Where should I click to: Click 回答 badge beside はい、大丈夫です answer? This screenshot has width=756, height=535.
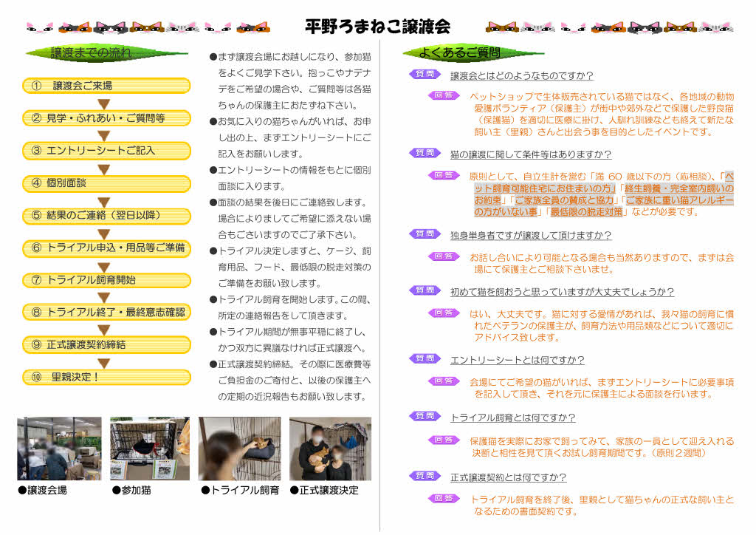click(444, 313)
